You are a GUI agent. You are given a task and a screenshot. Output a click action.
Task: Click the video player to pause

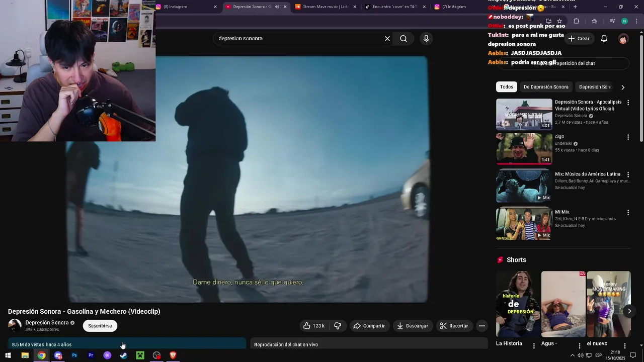pyautogui.click(x=247, y=178)
